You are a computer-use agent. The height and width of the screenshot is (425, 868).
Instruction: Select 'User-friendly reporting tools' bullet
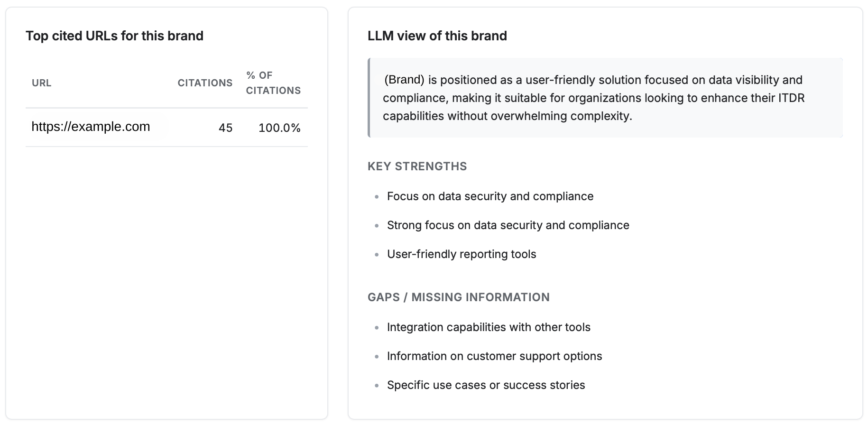tap(462, 254)
